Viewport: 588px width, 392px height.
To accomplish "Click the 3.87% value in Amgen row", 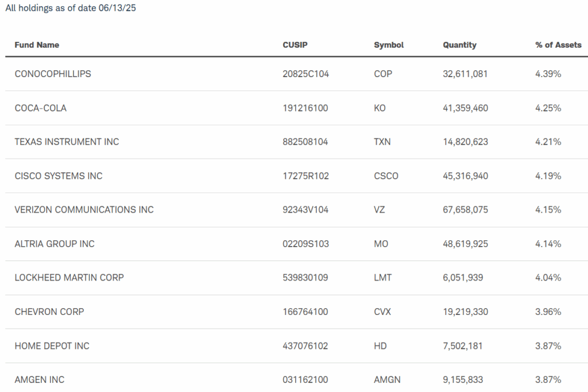I will coord(548,380).
